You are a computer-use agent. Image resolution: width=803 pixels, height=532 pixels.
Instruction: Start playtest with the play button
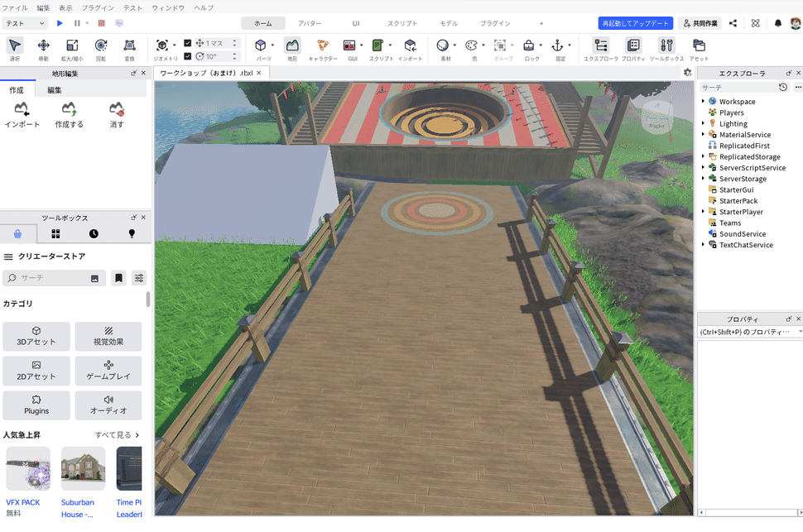[x=60, y=23]
